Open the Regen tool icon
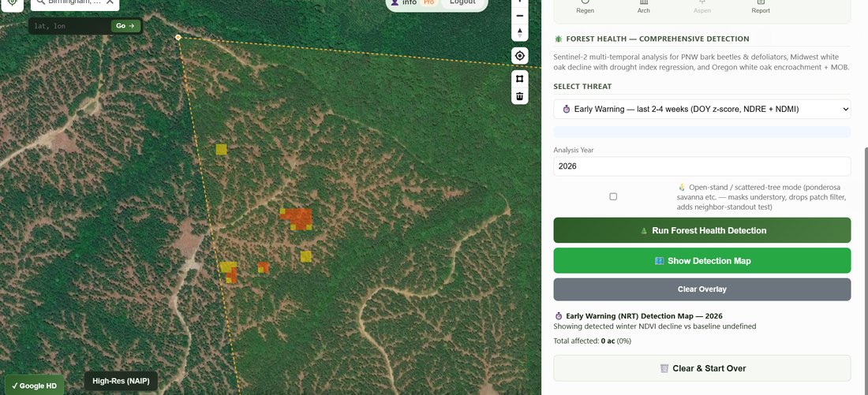This screenshot has width=868, height=395. 586,6
